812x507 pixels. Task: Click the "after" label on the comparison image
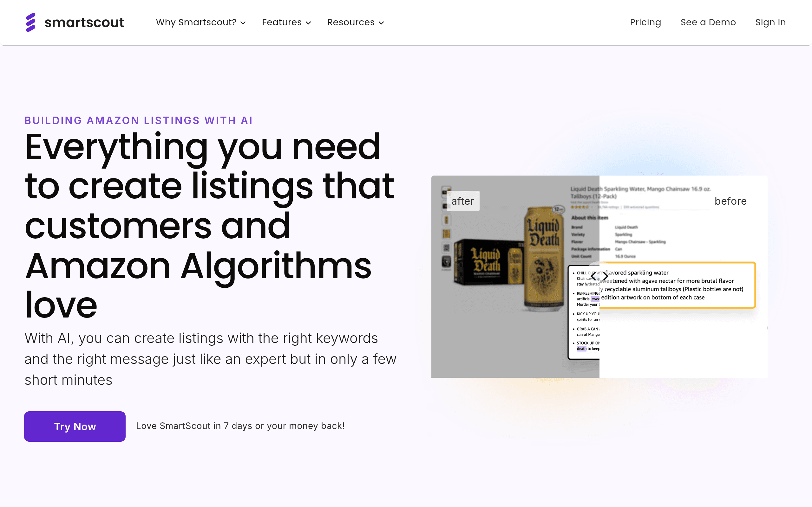coord(463,201)
